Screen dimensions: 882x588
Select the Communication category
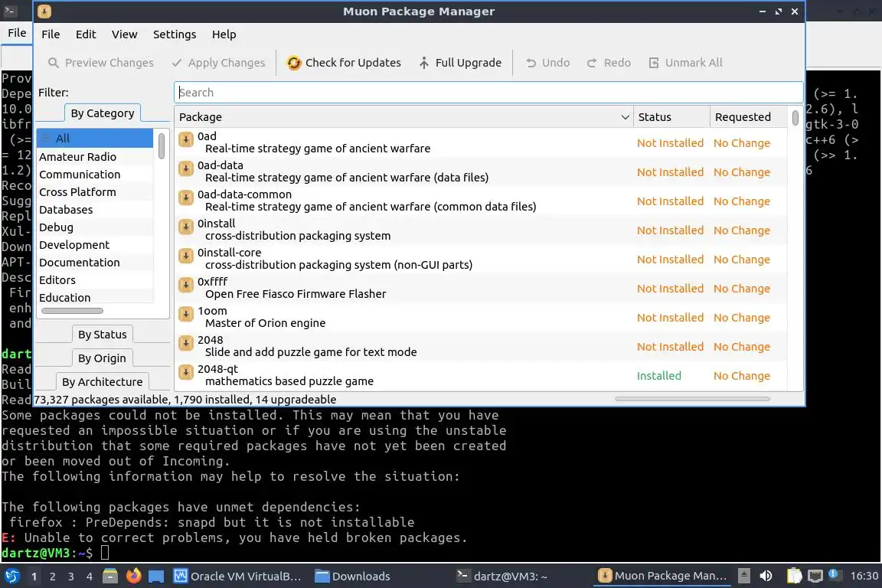pyautogui.click(x=94, y=175)
